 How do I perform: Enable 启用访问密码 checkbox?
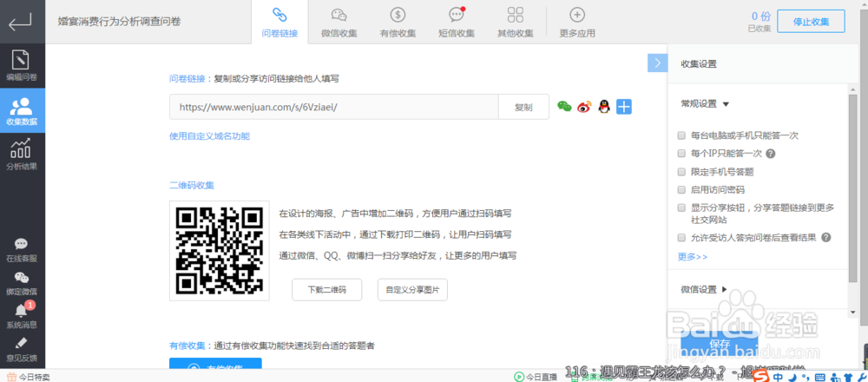681,190
